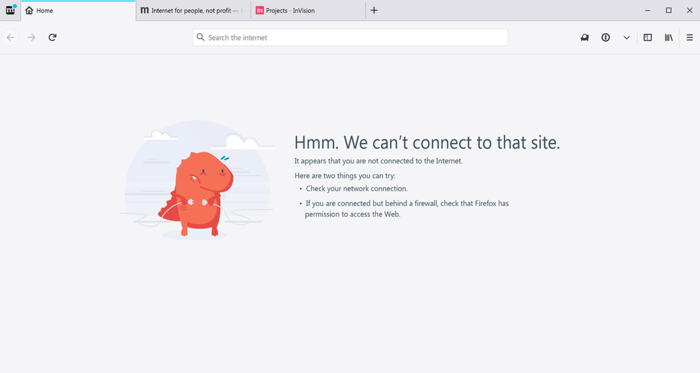Viewport: 700px width, 373px height.
Task: Click the circled exclamation toolbar icon
Action: click(x=605, y=37)
